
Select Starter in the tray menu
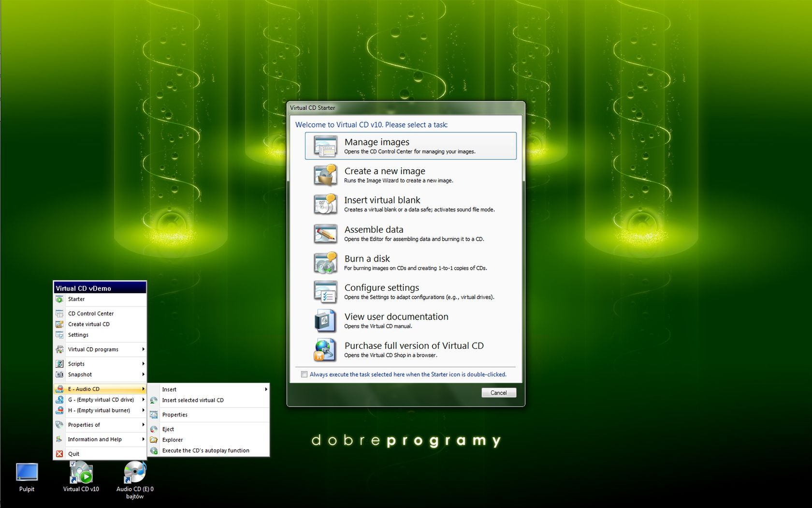tap(100, 299)
